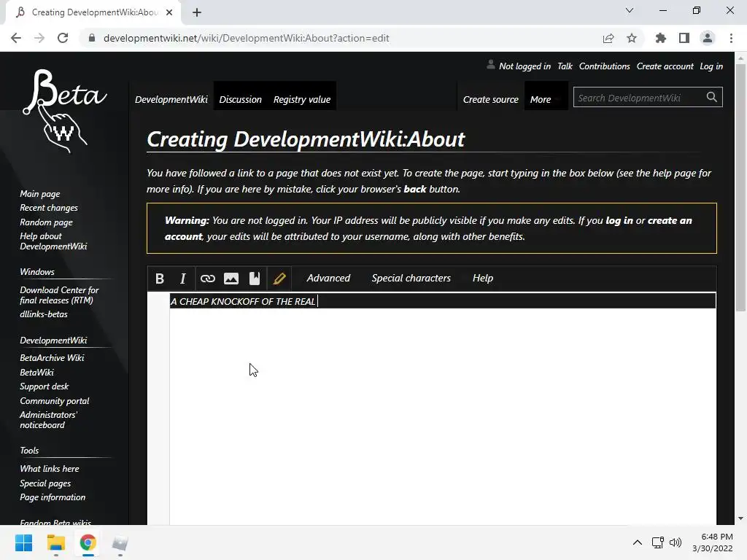Viewport: 747px width, 560px height.
Task: Open Download Center for final releases
Action: coord(59,295)
